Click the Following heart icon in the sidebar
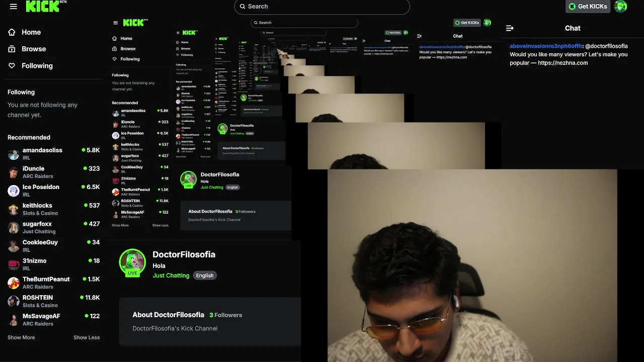Viewport: 644px width, 362px height. pos(12,66)
